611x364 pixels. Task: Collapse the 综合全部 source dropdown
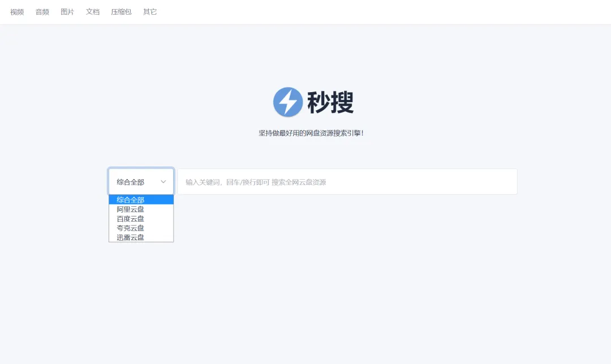141,182
